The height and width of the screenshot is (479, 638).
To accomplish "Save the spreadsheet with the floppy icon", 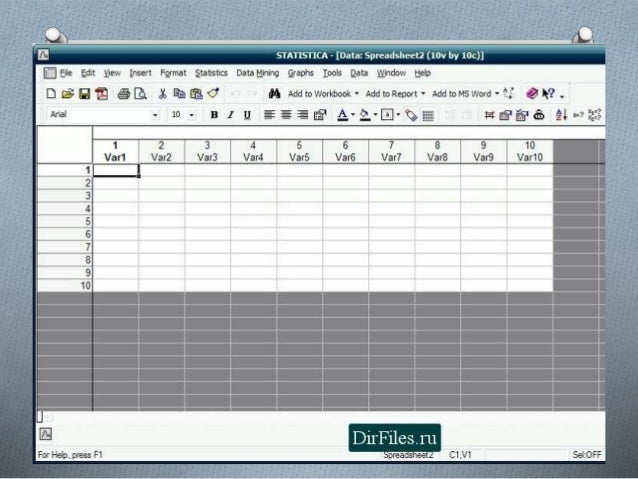I will tap(84, 94).
